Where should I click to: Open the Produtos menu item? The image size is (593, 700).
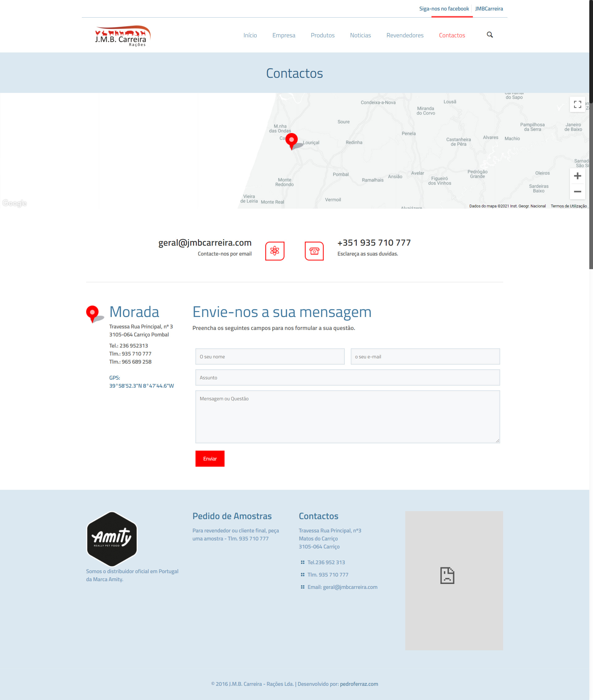[x=322, y=35]
